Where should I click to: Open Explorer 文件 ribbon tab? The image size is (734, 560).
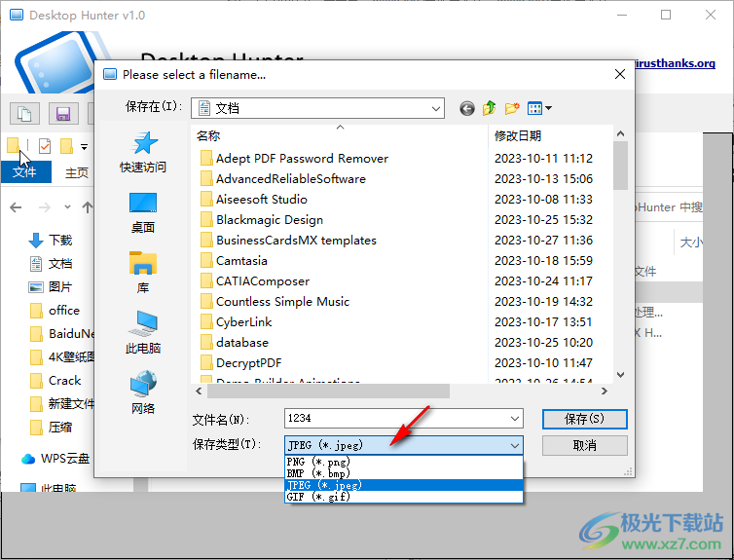pos(25,172)
